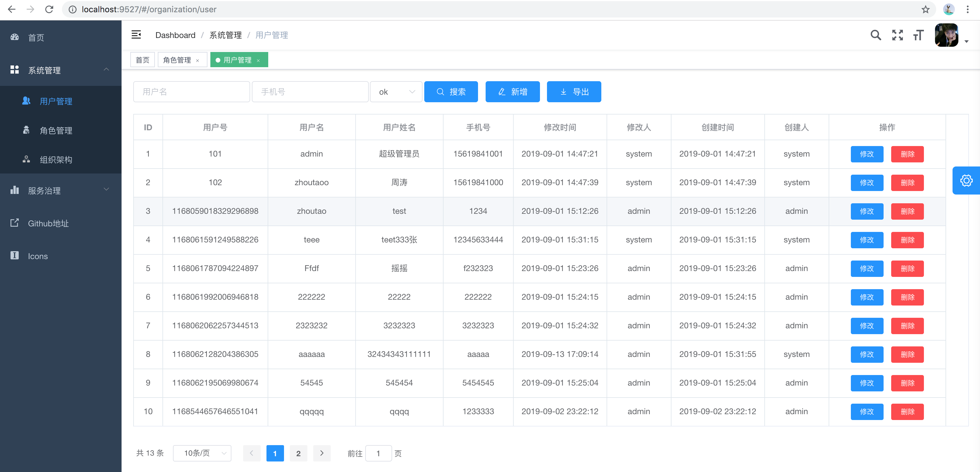The image size is (980, 472).
Task: Toggle fullscreen mode icon
Action: (897, 35)
